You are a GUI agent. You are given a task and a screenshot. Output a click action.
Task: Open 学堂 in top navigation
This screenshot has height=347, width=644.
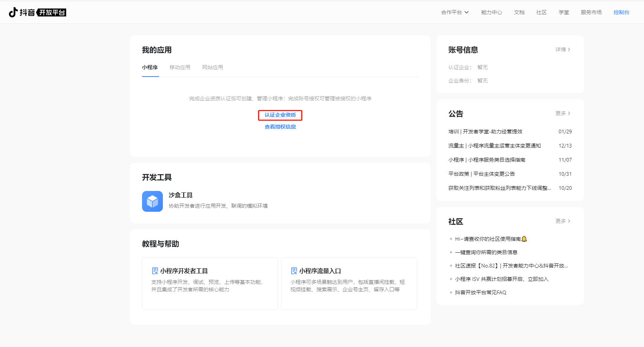click(x=564, y=12)
